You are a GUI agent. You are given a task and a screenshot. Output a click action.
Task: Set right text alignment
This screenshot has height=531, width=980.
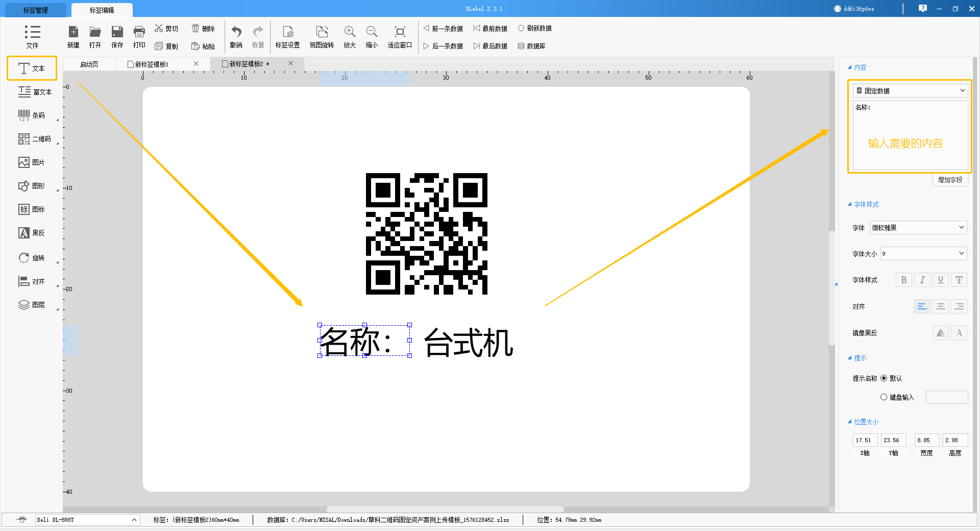[959, 306]
